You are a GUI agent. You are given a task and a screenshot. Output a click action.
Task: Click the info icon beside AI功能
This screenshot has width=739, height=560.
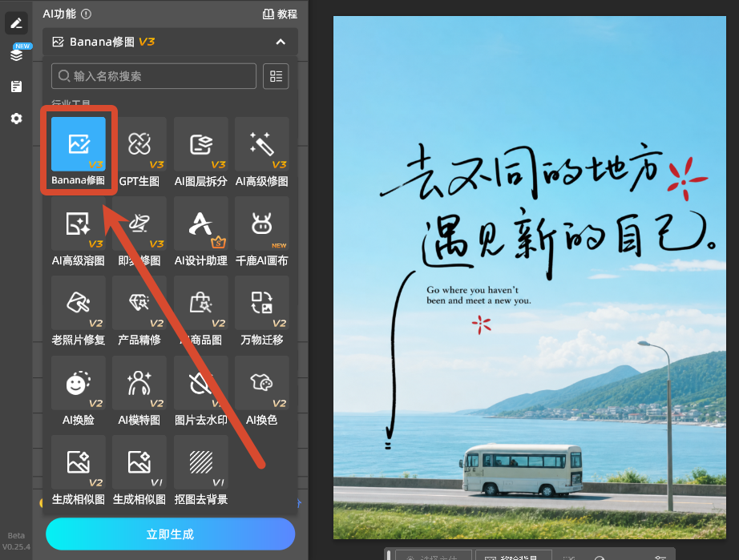[87, 14]
